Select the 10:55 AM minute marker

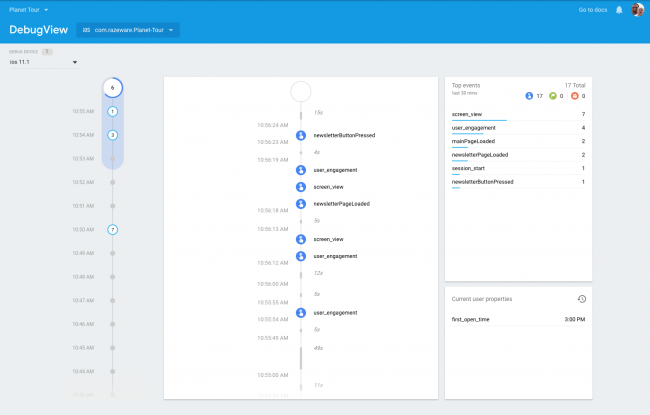coord(113,111)
